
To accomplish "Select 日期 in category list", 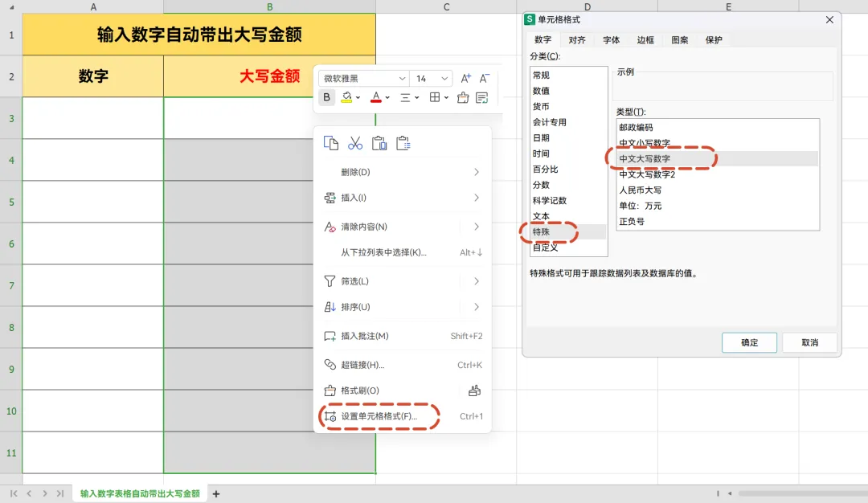I will tap(568, 137).
